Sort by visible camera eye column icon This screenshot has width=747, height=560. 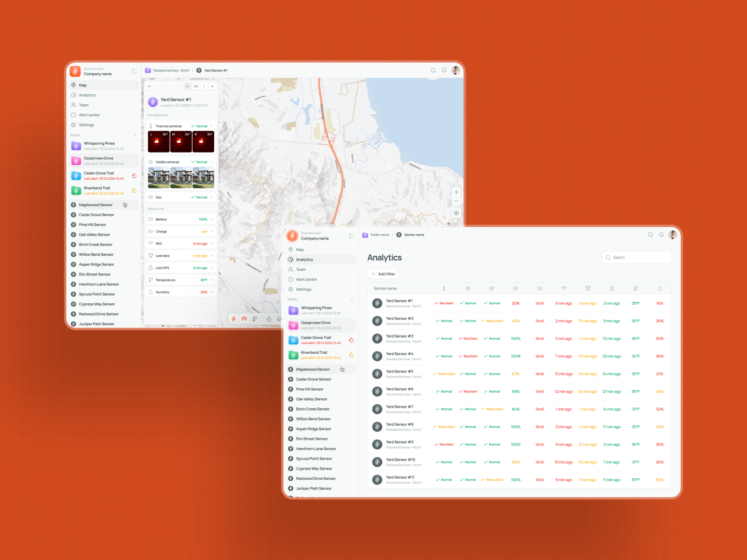468,288
